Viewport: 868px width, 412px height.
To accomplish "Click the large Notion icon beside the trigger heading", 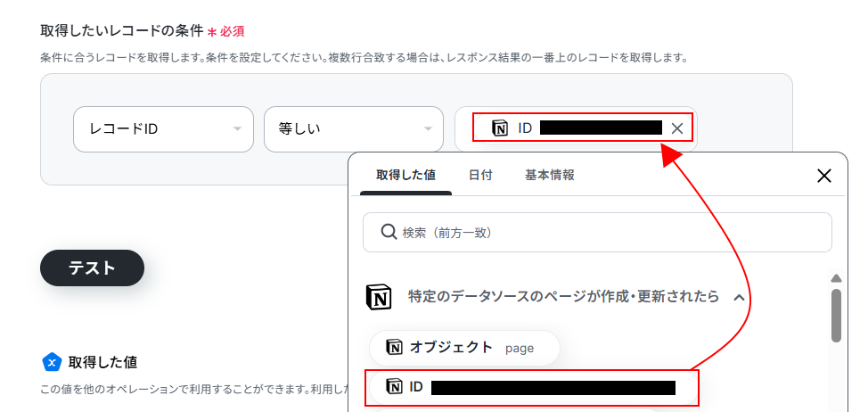I will pos(380,297).
